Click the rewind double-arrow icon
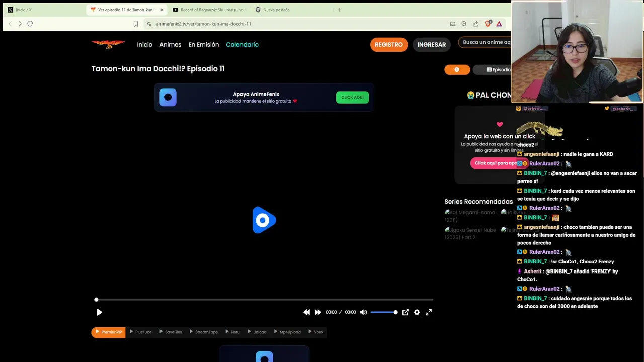 tap(306, 312)
